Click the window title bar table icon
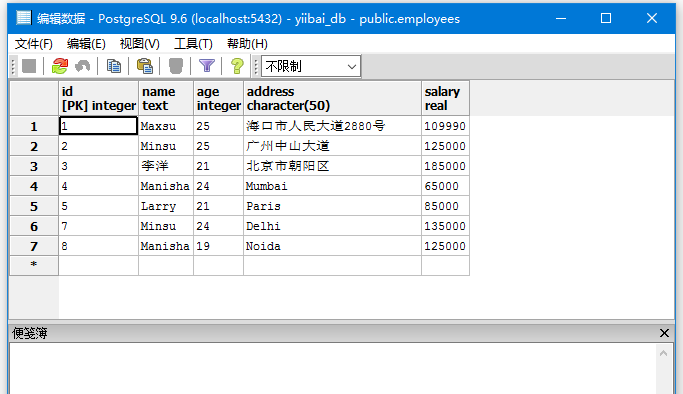683x394 pixels. coord(24,18)
